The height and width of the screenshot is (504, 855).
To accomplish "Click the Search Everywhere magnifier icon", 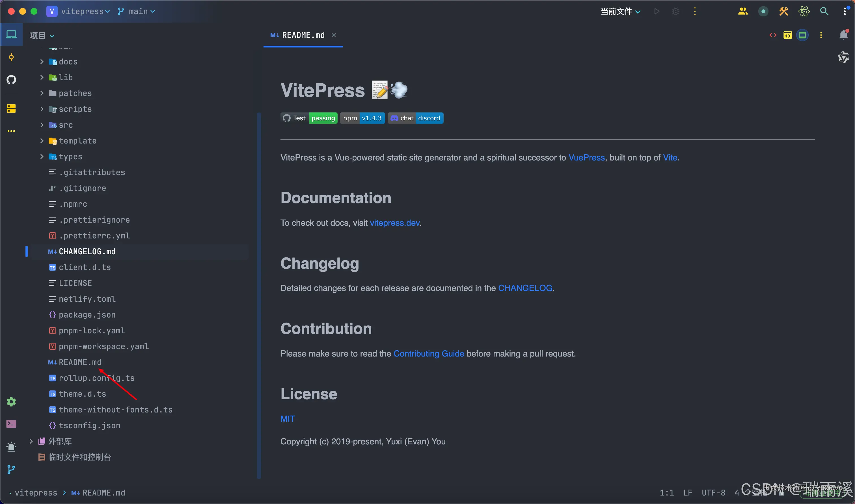I will click(x=824, y=11).
